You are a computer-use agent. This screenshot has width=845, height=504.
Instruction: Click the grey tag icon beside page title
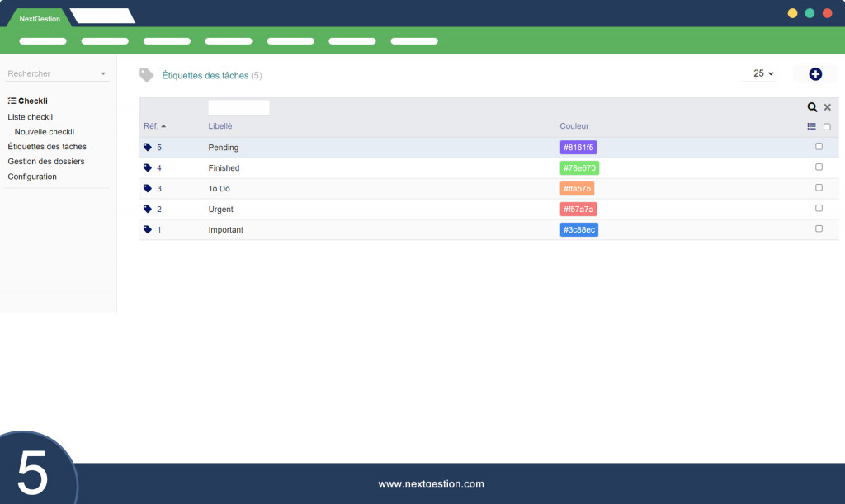pyautogui.click(x=147, y=75)
